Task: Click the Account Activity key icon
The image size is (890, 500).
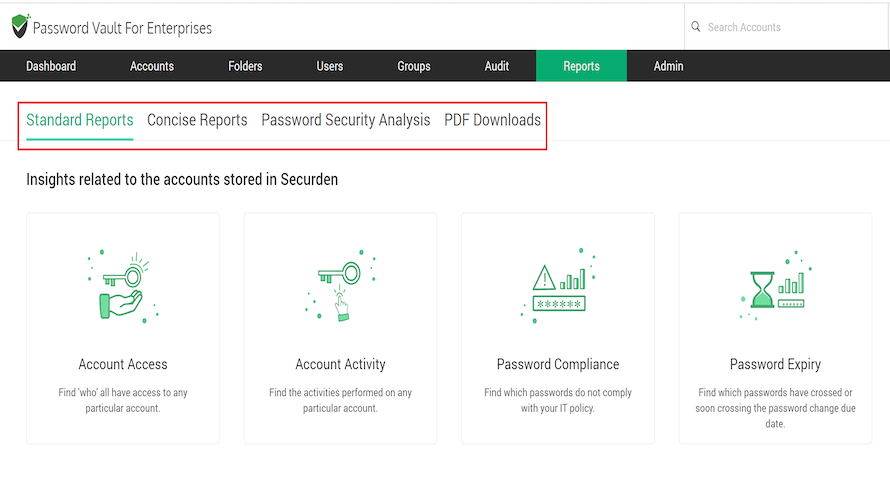Action: click(x=340, y=288)
